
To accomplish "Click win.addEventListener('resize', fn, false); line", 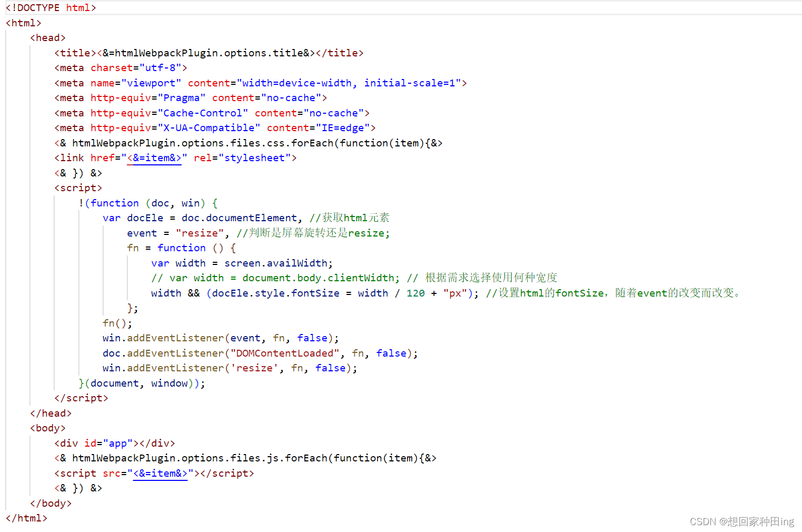I will point(230,368).
